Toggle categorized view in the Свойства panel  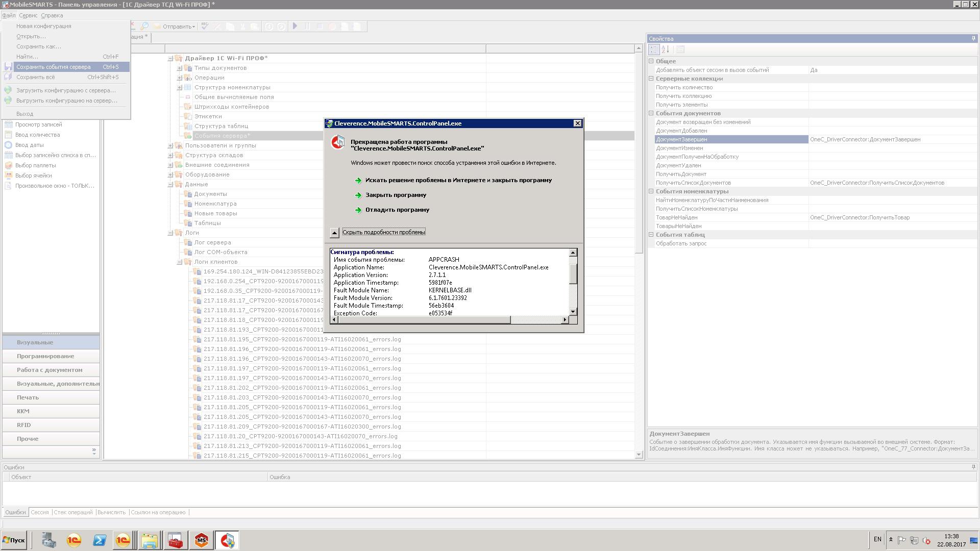tap(654, 49)
